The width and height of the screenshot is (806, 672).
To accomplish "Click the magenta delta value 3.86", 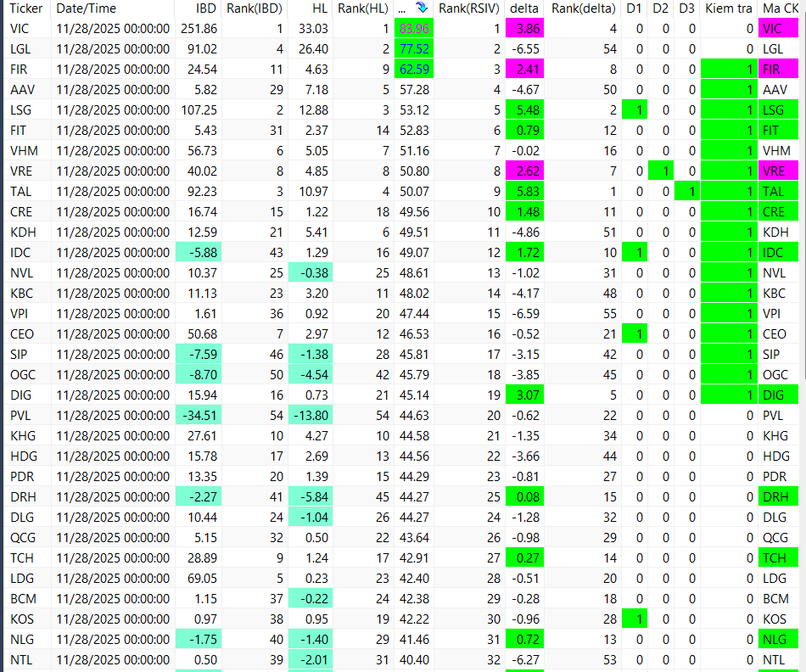I will (x=525, y=29).
